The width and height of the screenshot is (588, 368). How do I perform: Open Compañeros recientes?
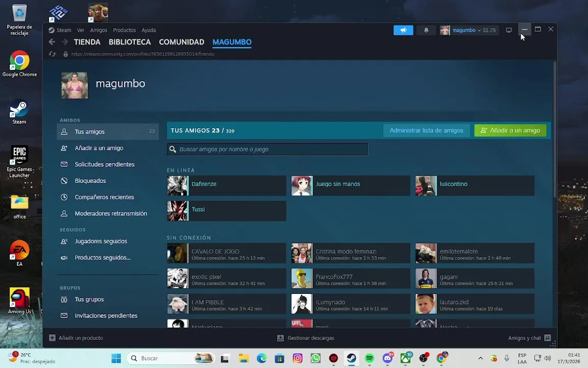[x=108, y=197]
